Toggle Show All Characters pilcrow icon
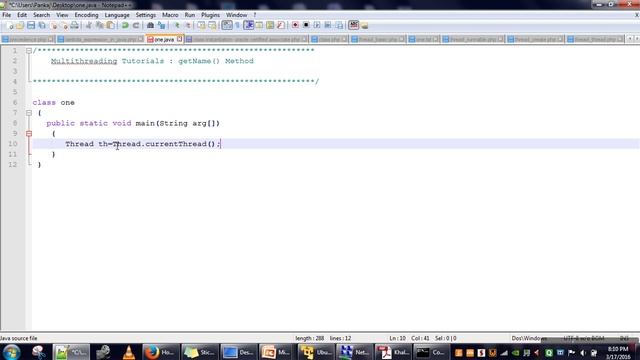Viewport: 640px width, 360px height. [238, 25]
